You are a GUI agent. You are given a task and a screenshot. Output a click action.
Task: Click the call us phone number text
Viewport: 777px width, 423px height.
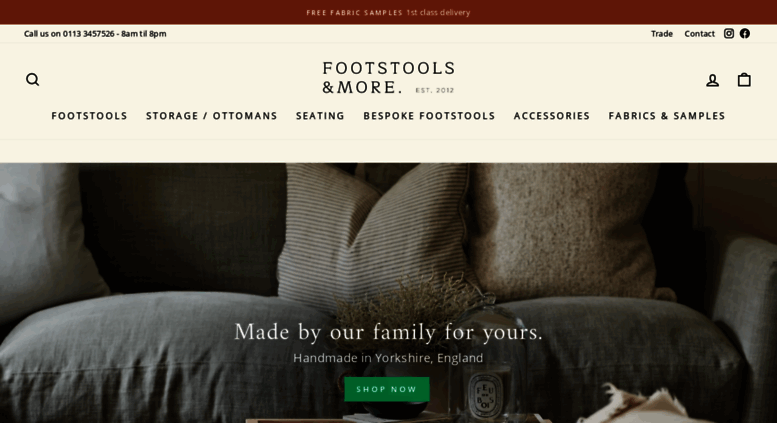[95, 34]
